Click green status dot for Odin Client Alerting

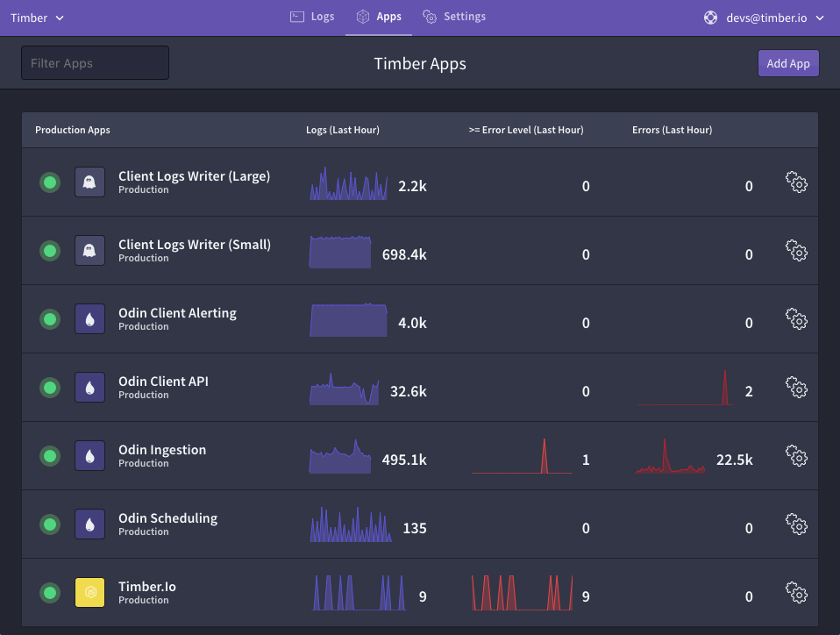50,319
